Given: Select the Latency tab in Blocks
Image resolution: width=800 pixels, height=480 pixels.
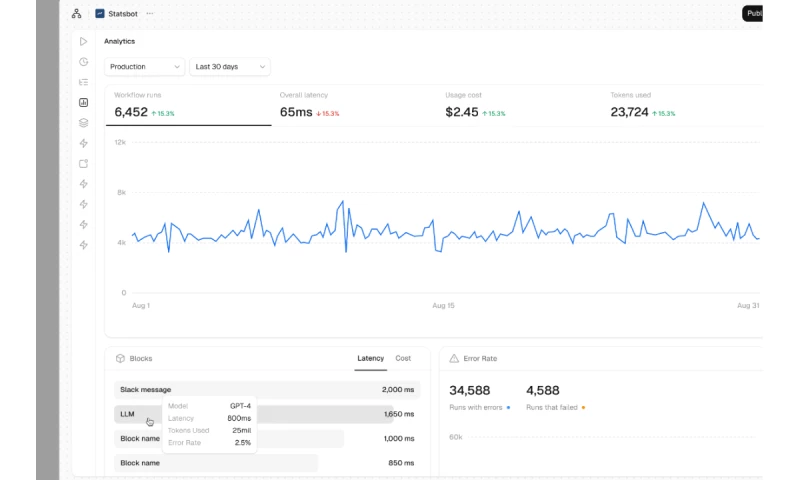Looking at the screenshot, I should pos(370,358).
